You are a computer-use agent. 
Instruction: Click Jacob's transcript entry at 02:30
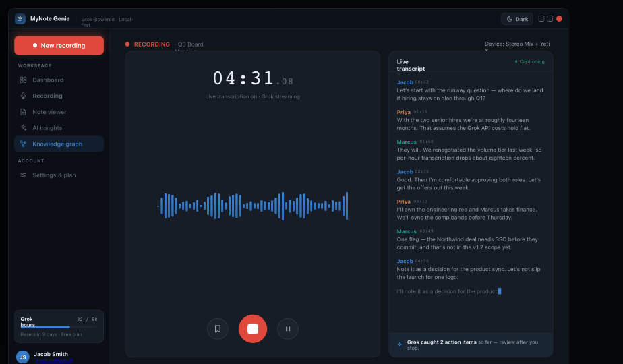click(471, 179)
